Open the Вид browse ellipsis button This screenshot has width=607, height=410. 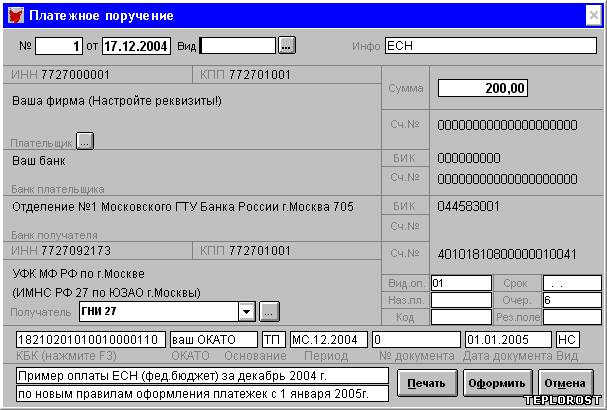(286, 46)
